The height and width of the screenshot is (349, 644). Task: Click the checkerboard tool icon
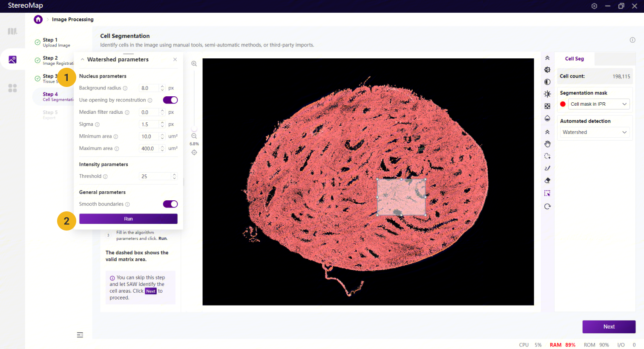click(x=547, y=106)
